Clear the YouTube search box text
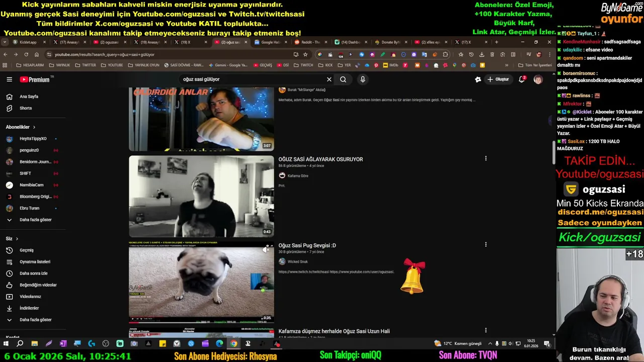 coord(329,79)
